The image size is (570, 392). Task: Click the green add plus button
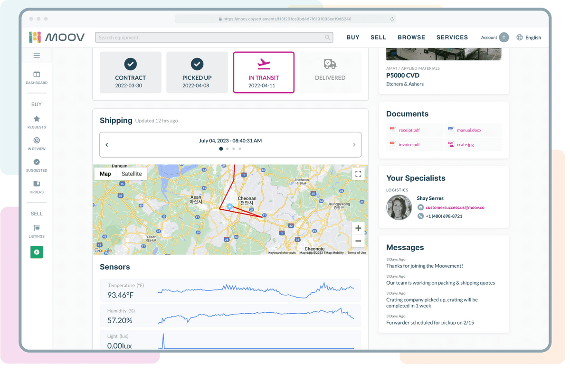[37, 252]
